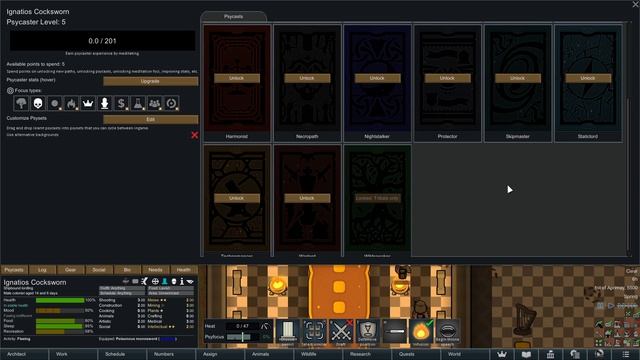This screenshot has height=360, width=640.
Task: Select the flame focus type icon
Action: [x=71, y=103]
